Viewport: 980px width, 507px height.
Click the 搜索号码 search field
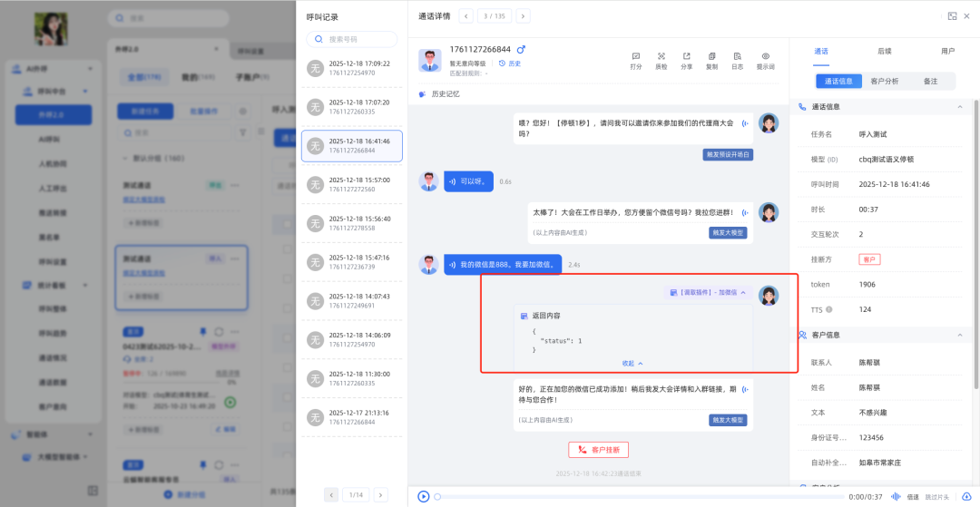[x=352, y=39]
